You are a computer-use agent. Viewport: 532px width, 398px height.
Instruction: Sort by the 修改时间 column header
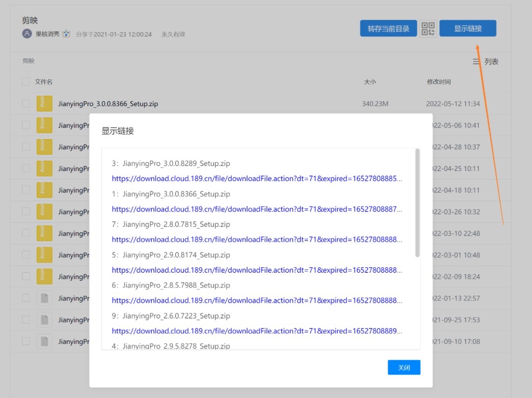point(438,82)
